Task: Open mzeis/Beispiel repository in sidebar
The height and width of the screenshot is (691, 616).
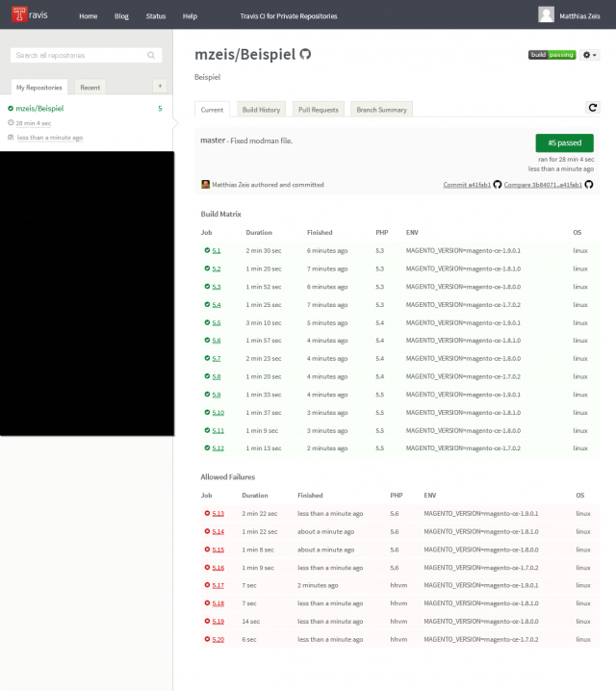Action: (39, 109)
